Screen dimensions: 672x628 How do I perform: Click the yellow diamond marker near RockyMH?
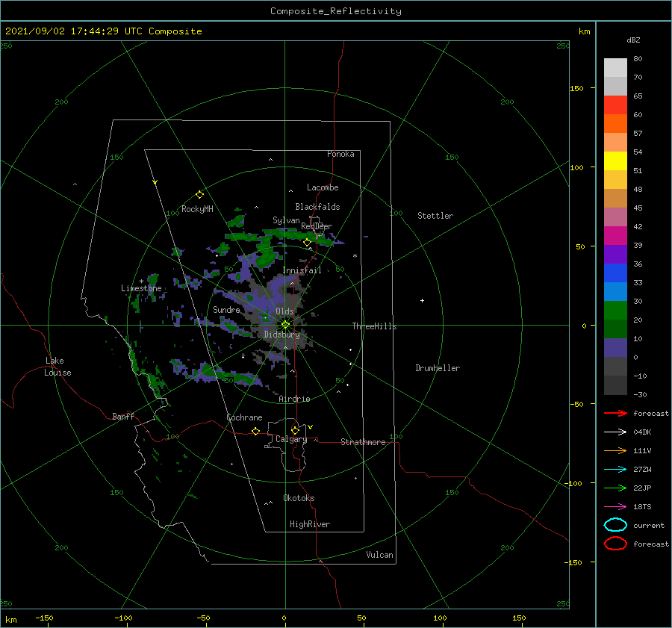pyautogui.click(x=199, y=195)
